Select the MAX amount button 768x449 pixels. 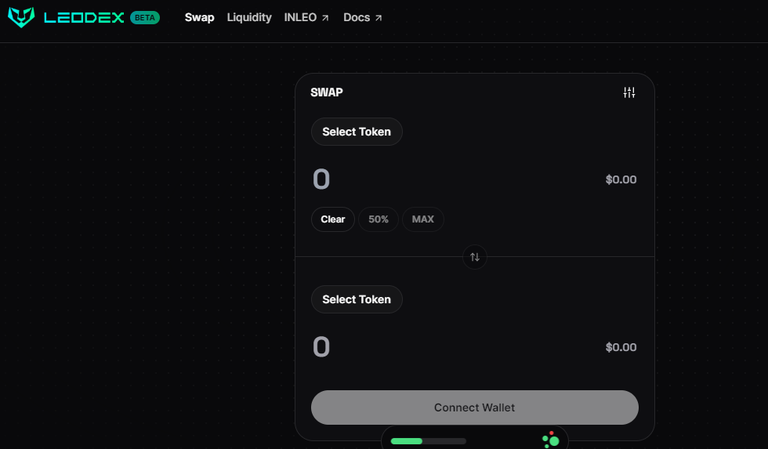[x=423, y=219]
